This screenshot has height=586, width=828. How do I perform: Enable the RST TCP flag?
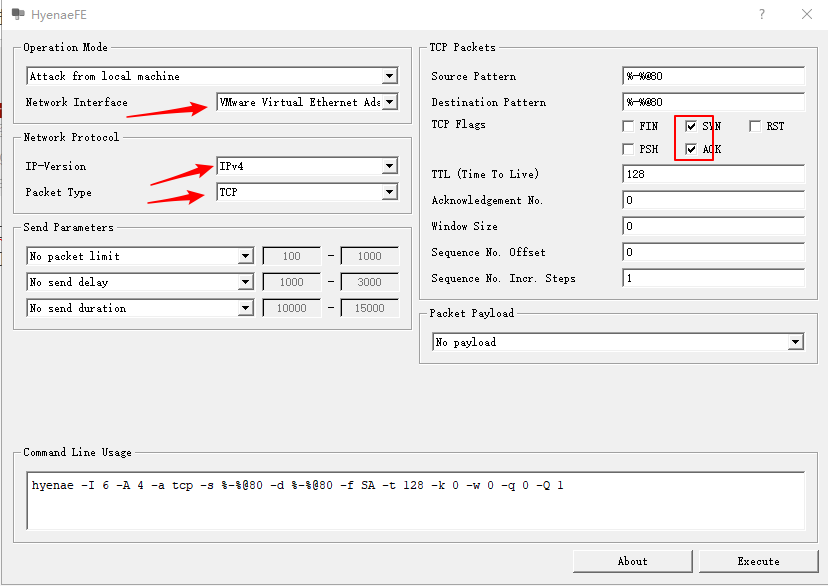click(755, 126)
